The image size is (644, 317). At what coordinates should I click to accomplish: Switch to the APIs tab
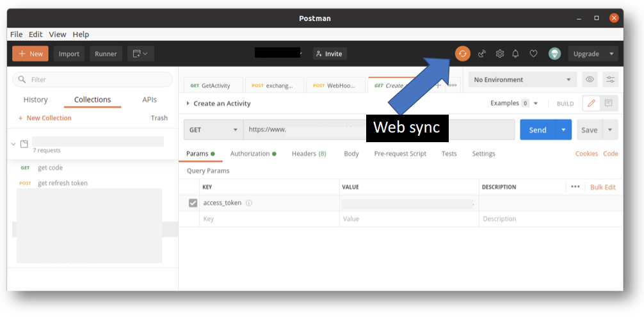tap(150, 100)
